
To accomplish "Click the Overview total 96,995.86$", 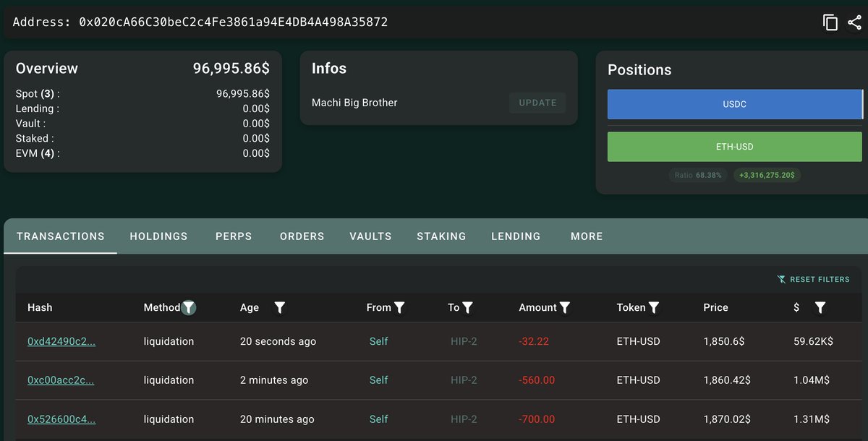I will pos(231,69).
